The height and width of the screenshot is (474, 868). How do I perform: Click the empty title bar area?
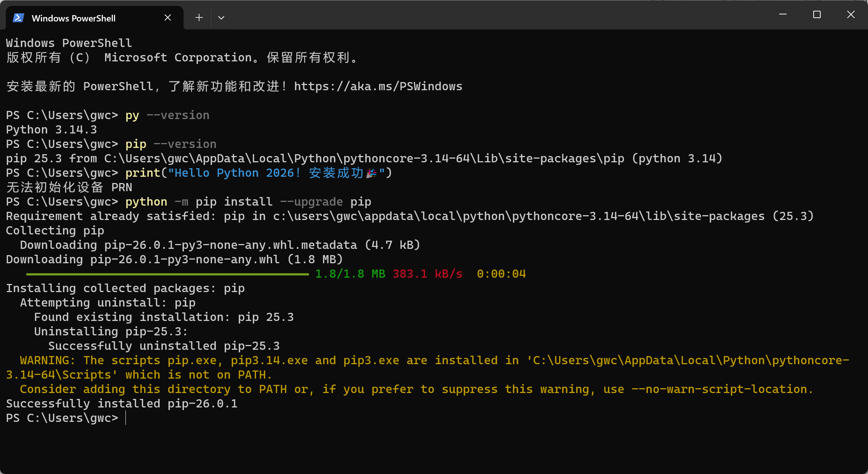click(x=481, y=16)
